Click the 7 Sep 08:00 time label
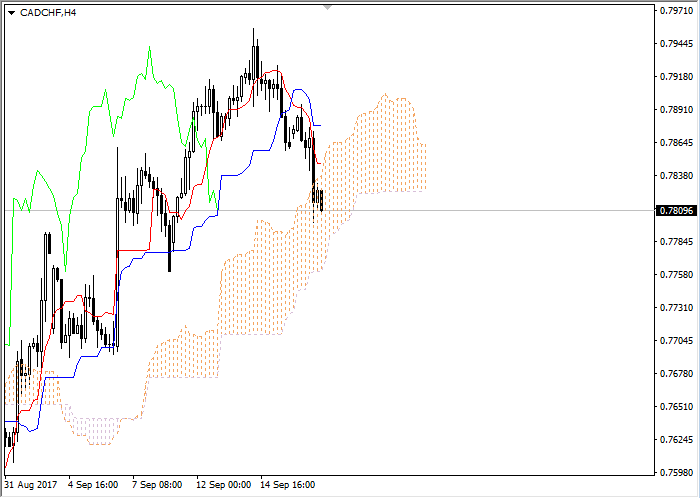This screenshot has width=700, height=498. tap(157, 485)
